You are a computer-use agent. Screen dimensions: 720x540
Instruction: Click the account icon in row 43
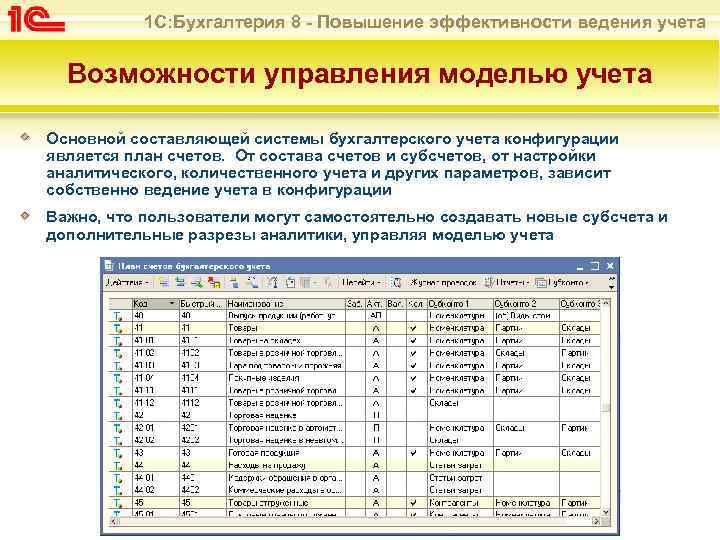[118, 453]
